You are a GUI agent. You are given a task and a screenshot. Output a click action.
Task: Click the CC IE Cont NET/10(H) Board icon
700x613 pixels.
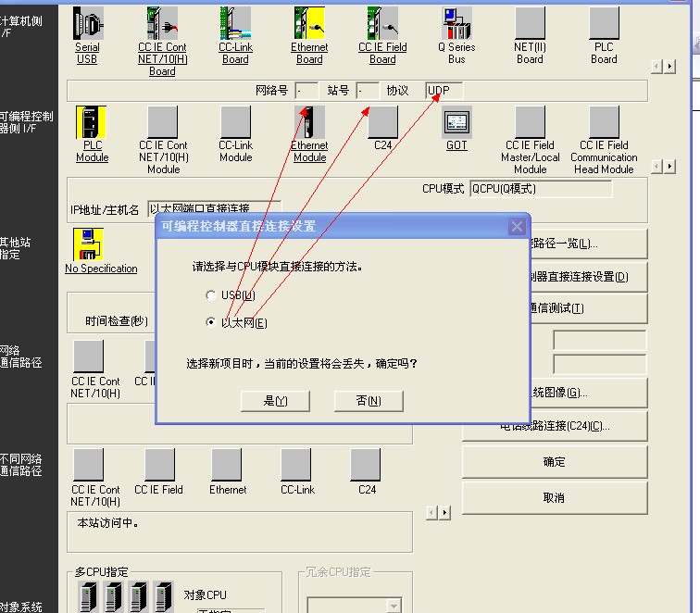[x=162, y=24]
